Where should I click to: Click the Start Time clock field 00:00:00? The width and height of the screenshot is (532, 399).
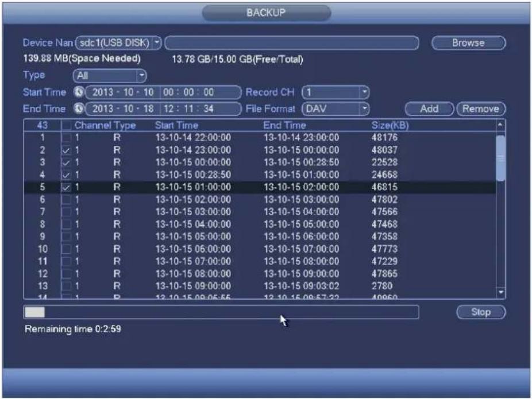pyautogui.click(x=189, y=92)
